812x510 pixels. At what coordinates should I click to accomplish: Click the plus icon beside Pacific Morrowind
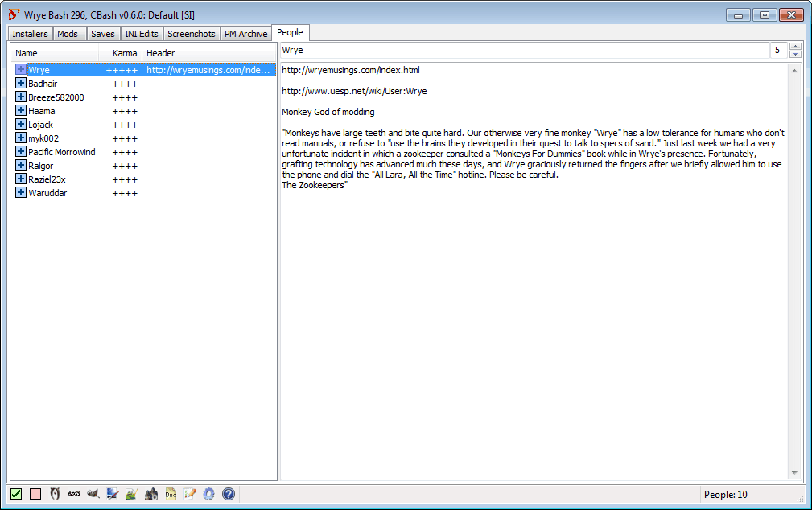click(21, 152)
